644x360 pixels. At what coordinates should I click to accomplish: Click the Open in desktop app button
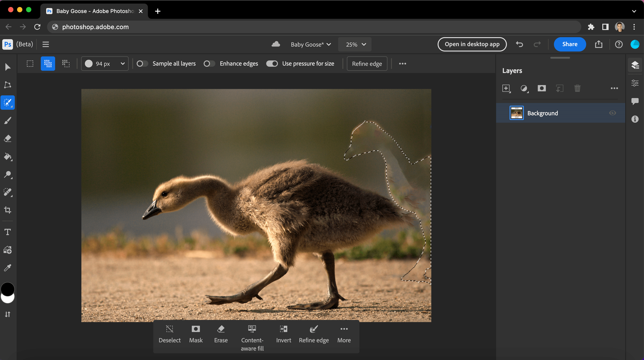[x=472, y=44]
